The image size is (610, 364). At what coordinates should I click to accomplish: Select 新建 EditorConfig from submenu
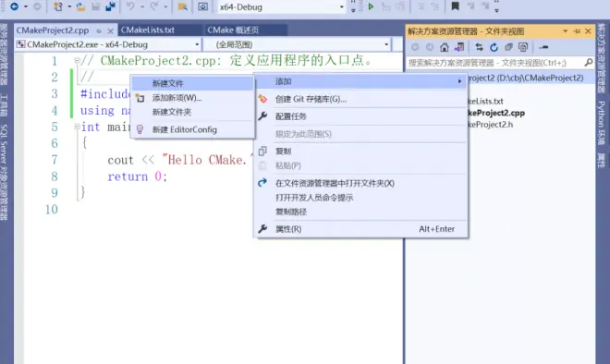click(192, 129)
